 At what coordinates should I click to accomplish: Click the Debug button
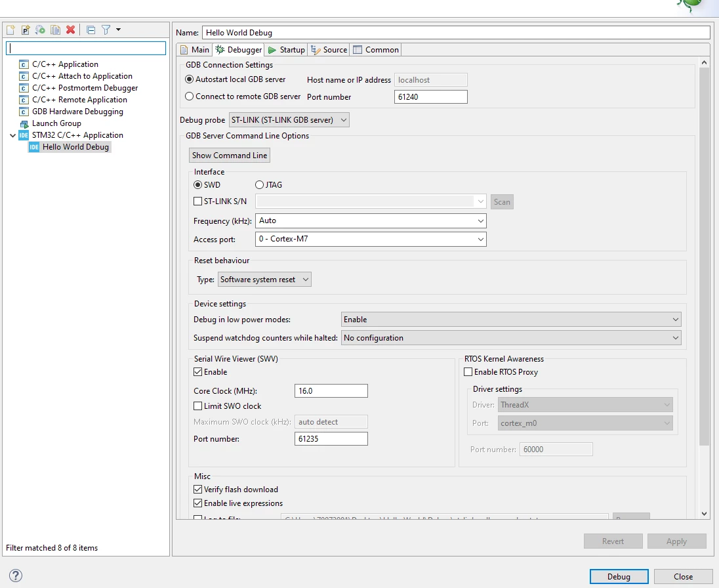point(619,577)
